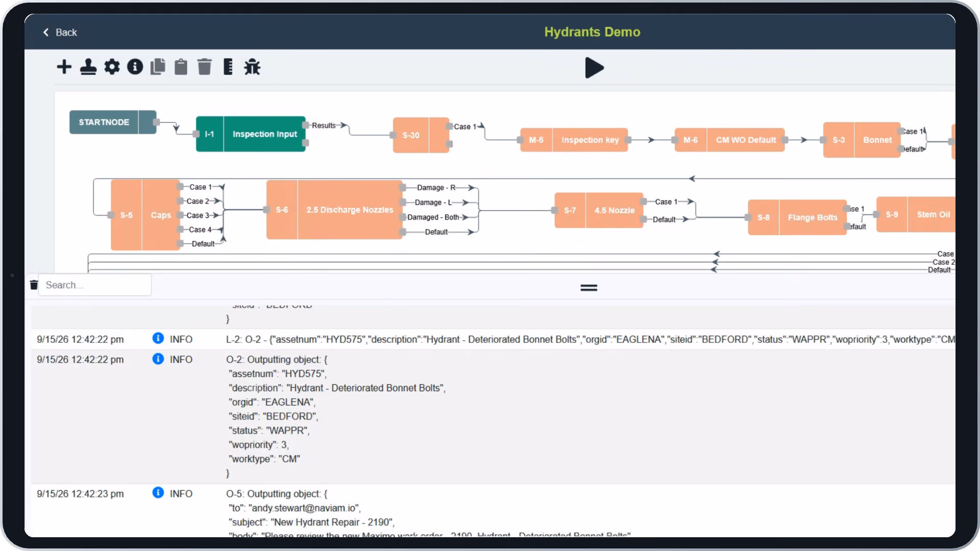This screenshot has height=551, width=980.
Task: Select the S-30 switch node
Action: tap(421, 135)
